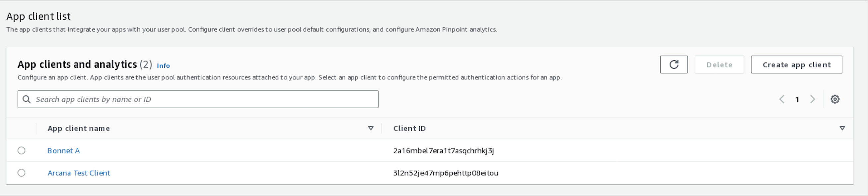Open table preferences gear icon
This screenshot has height=196, width=868.
coord(834,99)
